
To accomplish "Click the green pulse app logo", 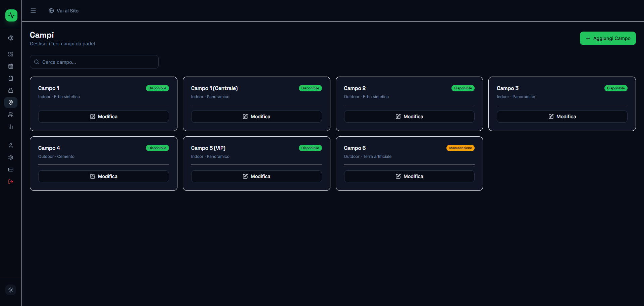I will pos(11,15).
